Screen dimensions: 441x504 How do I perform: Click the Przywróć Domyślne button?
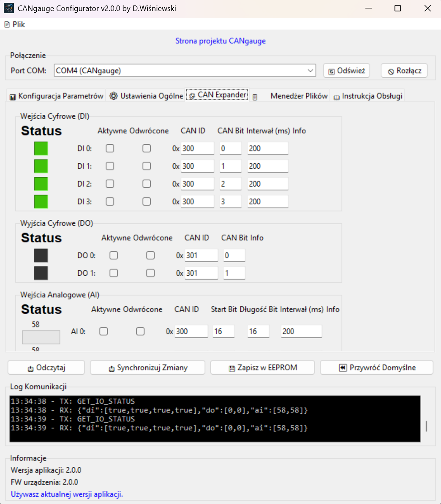(377, 368)
